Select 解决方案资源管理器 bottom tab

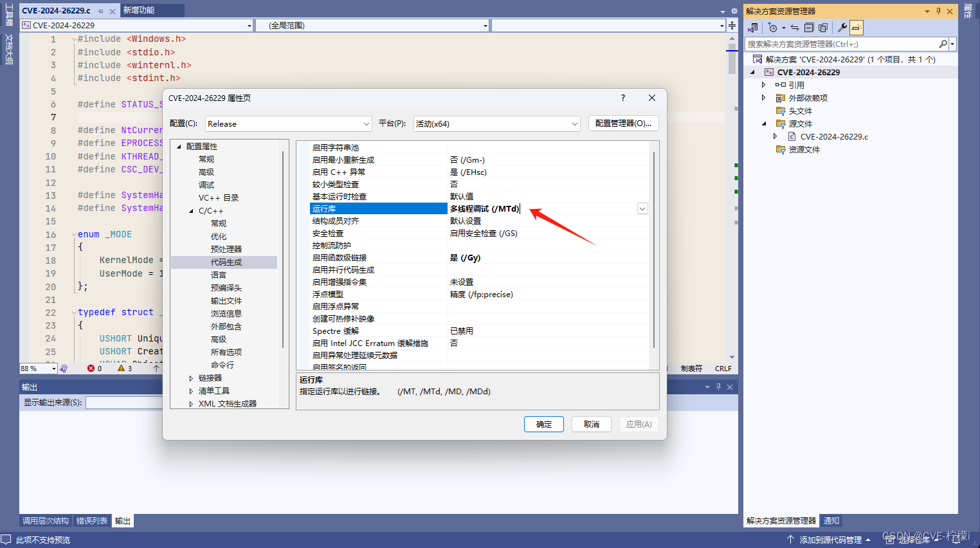[x=781, y=521]
